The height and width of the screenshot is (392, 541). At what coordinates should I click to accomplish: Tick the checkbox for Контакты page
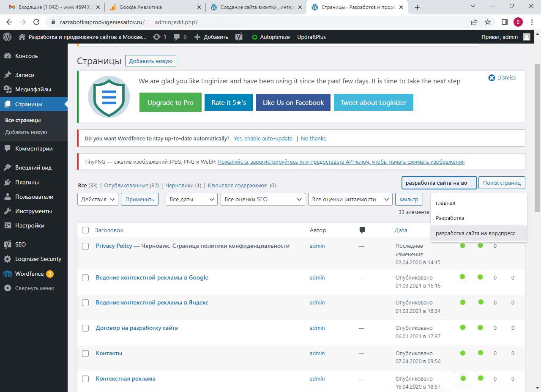pyautogui.click(x=85, y=354)
